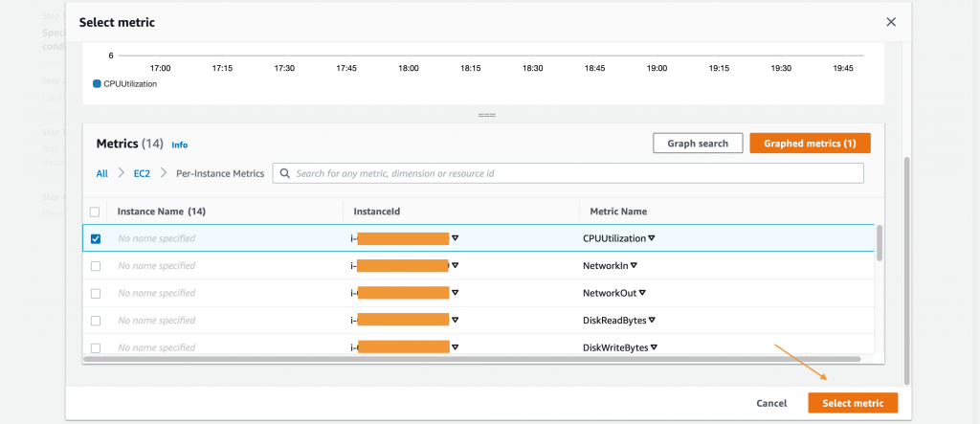Open InstanceId dropdown in DiskWriteBytes row
The image size is (980, 424).
456,347
